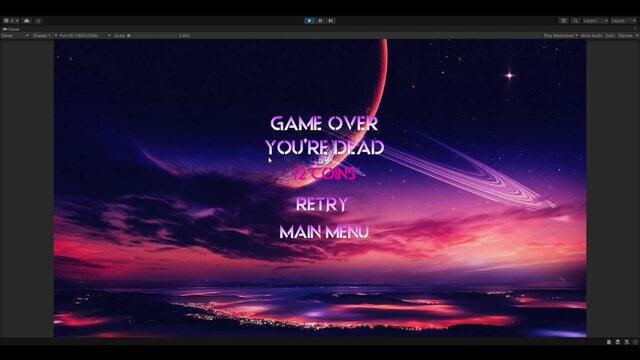Click the 'GAME OVER' title text

coord(324,124)
